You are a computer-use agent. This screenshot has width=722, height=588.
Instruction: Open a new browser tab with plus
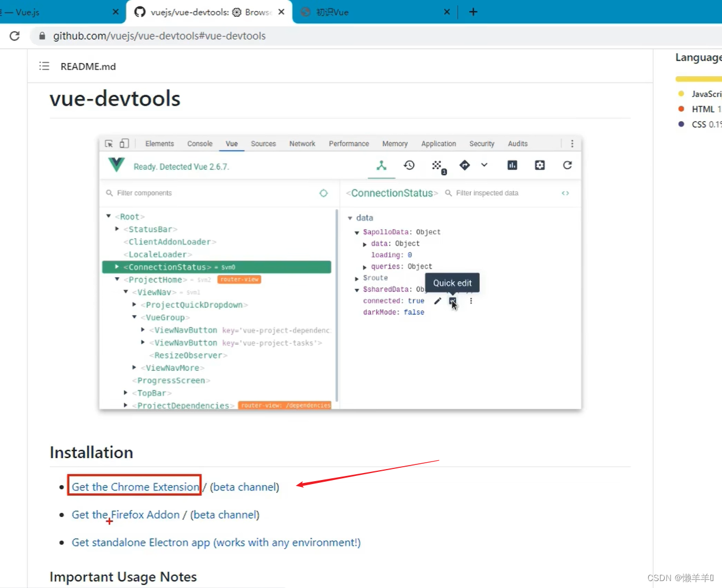pyautogui.click(x=473, y=12)
